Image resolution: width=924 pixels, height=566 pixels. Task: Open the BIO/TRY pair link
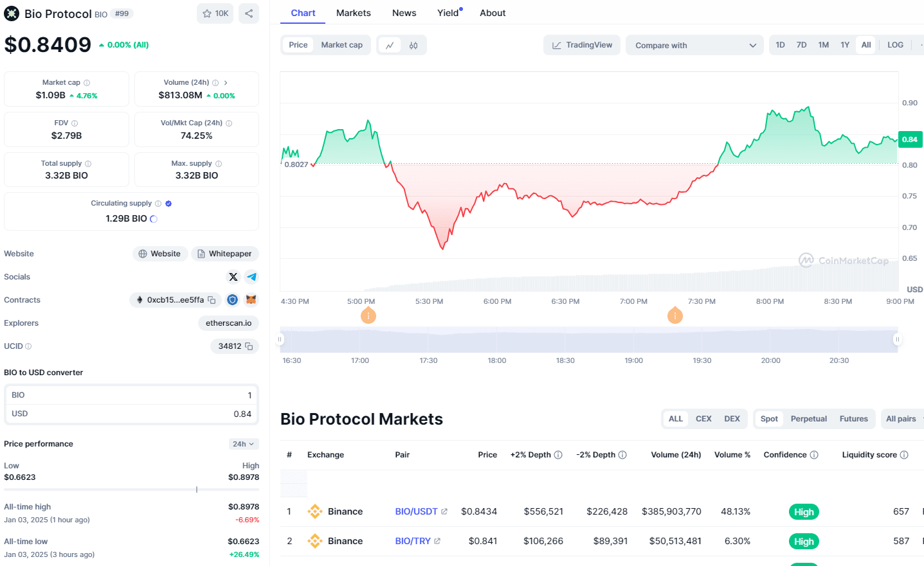[413, 541]
